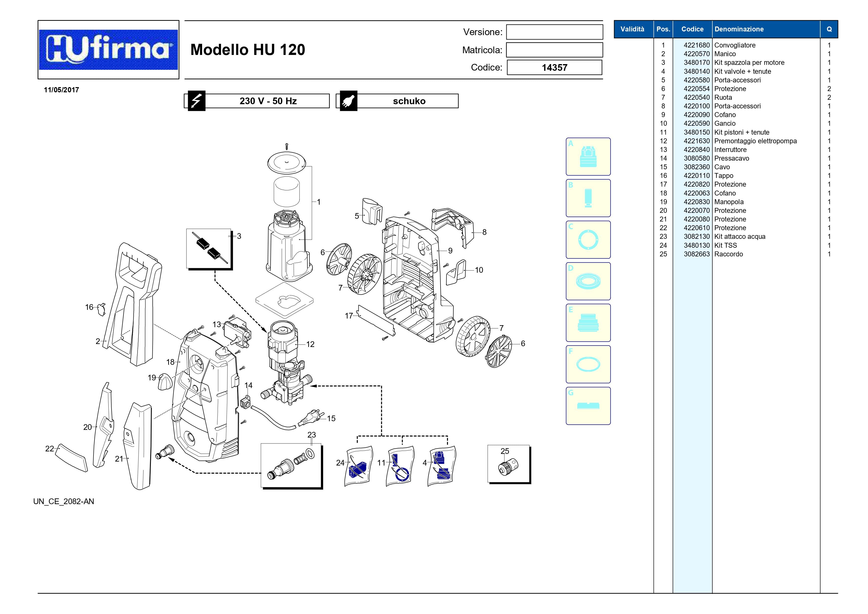Click the voltage lightning bolt icon
Screen dimensions: 868x614
coord(197,101)
